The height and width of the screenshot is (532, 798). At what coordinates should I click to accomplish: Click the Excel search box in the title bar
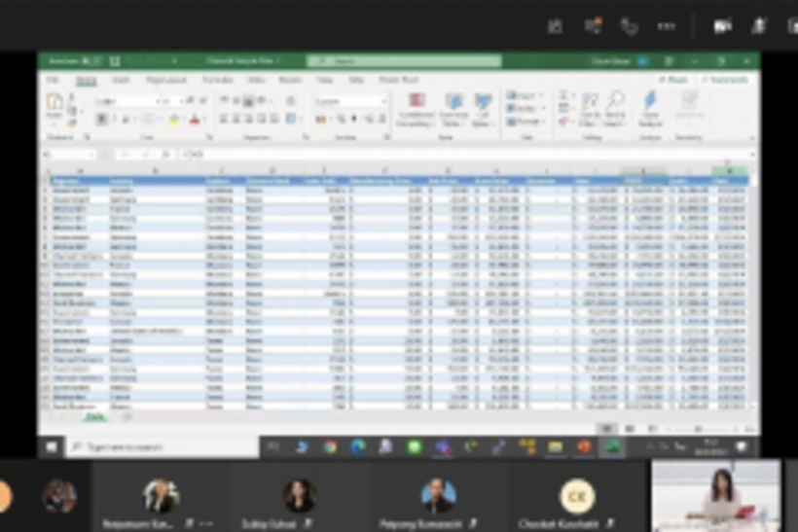click(404, 61)
